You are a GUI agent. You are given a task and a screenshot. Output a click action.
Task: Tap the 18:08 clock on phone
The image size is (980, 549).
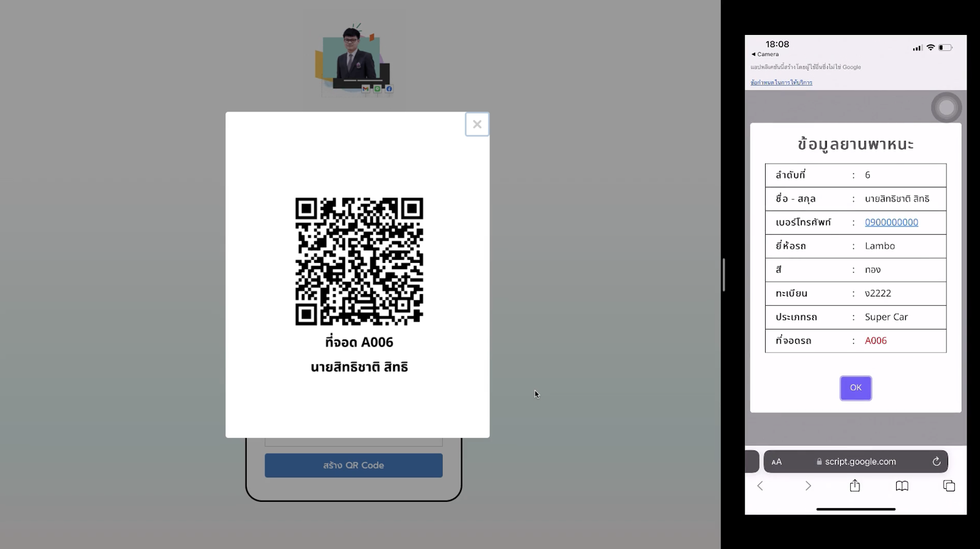(x=777, y=44)
